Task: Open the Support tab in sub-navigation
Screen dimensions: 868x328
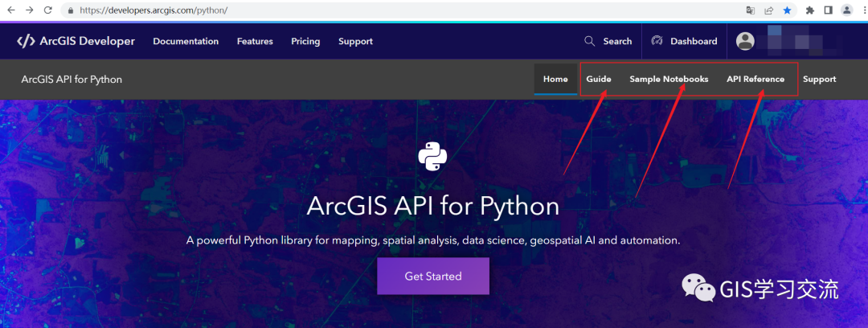Action: (x=819, y=80)
